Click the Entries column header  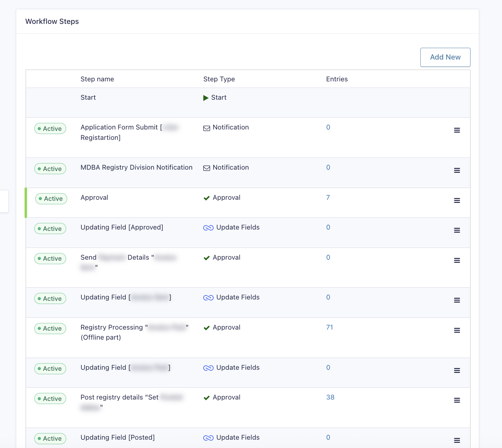(337, 79)
